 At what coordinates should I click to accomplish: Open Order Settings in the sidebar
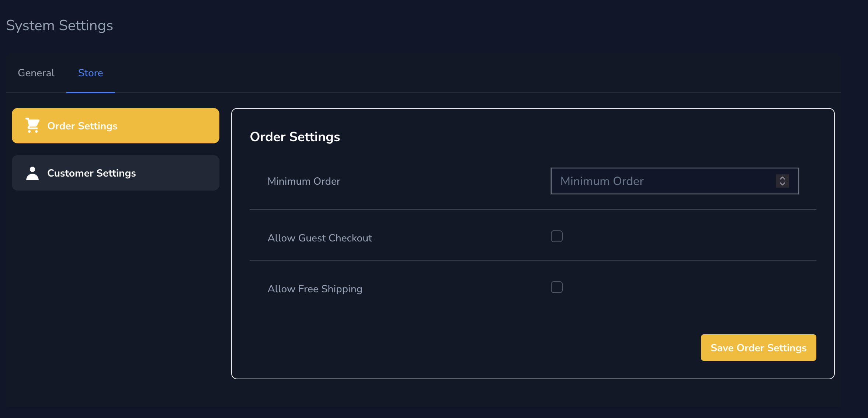(115, 126)
